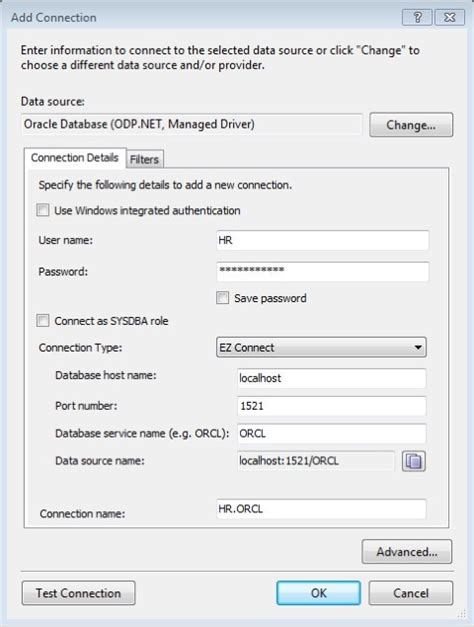Cancel the Add Connection dialog

pyautogui.click(x=411, y=593)
